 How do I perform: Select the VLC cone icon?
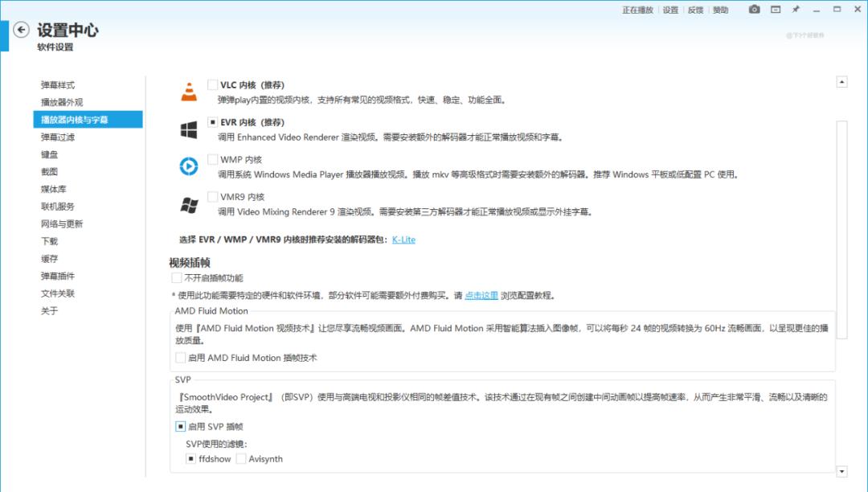click(x=188, y=91)
